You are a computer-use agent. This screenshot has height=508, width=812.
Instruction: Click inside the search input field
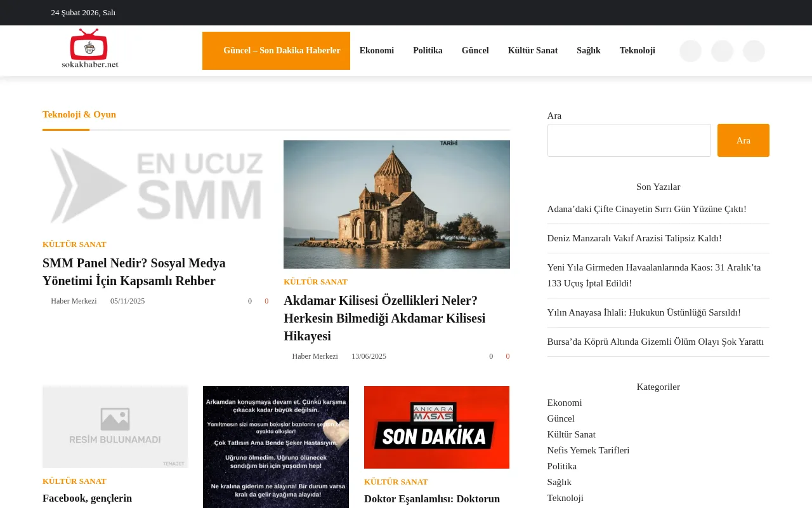coord(629,140)
